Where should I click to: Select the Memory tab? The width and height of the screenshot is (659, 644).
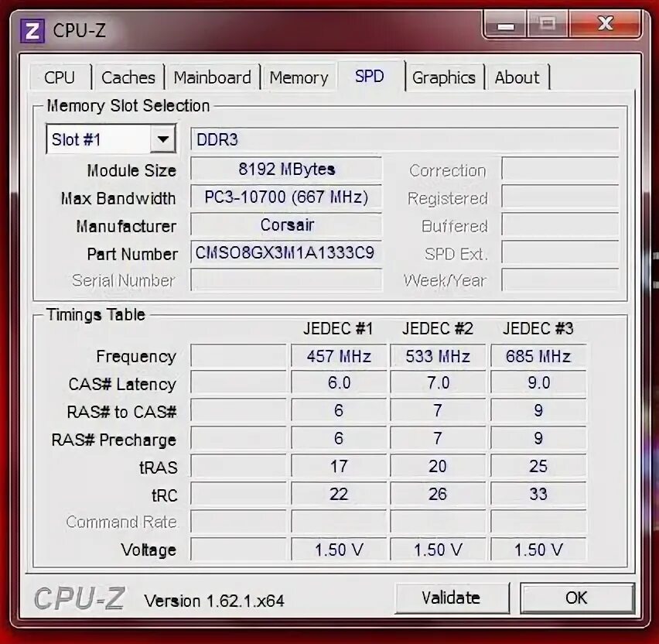coord(299,77)
